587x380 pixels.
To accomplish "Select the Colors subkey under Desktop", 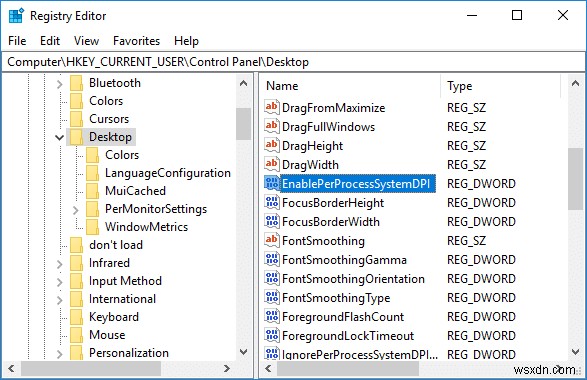I will coord(122,155).
